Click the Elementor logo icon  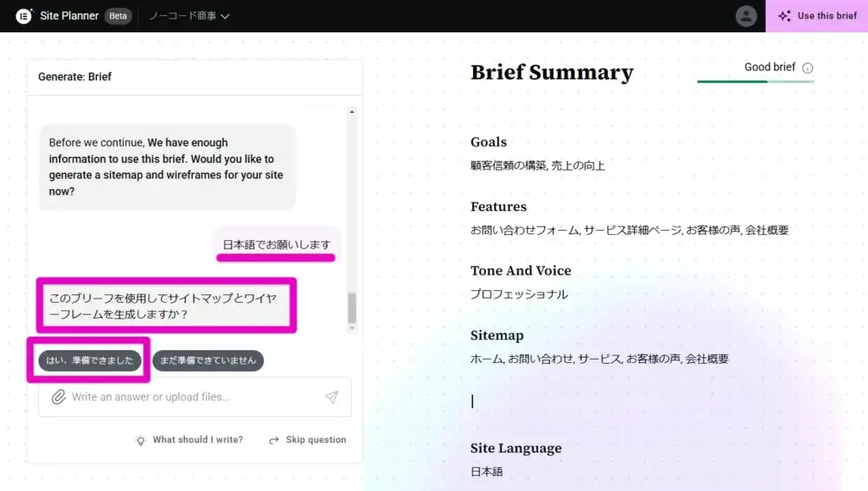(24, 16)
